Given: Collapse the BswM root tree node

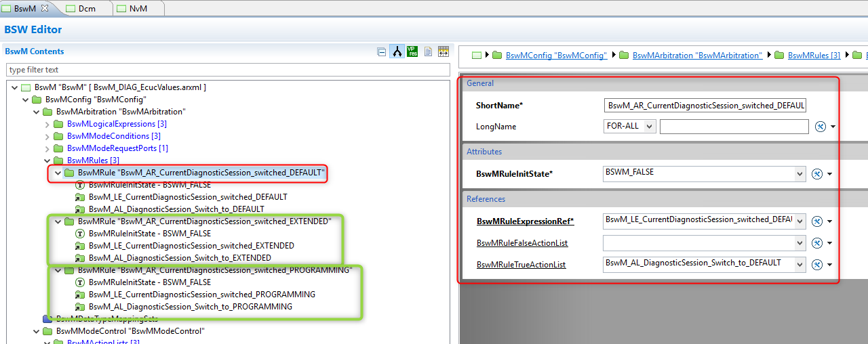Looking at the screenshot, I should [15, 87].
